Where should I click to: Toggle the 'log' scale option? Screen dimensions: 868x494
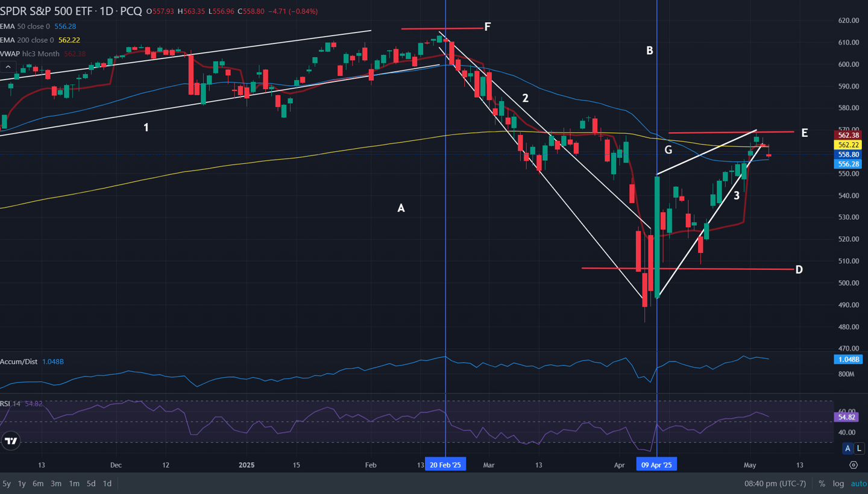(838, 484)
